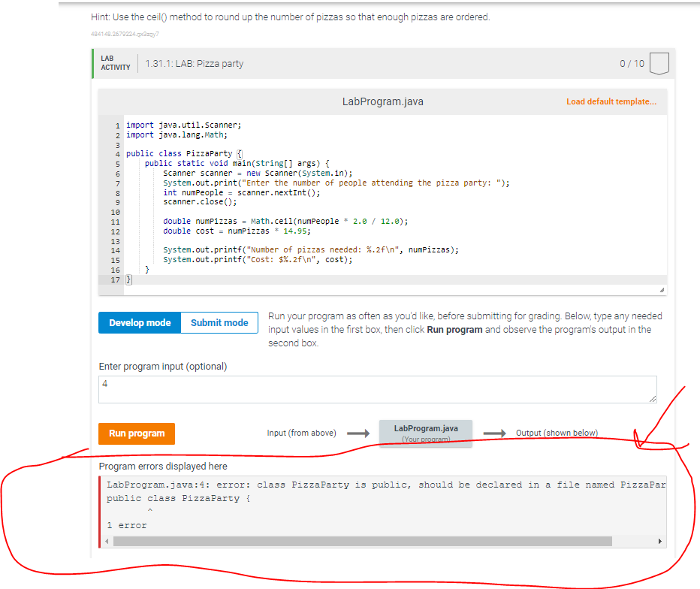
Task: Click the right scroll arrow in error panel
Action: click(x=660, y=540)
